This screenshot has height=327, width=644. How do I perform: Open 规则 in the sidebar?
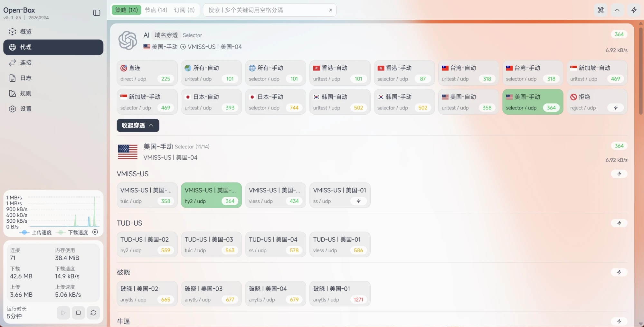53,93
